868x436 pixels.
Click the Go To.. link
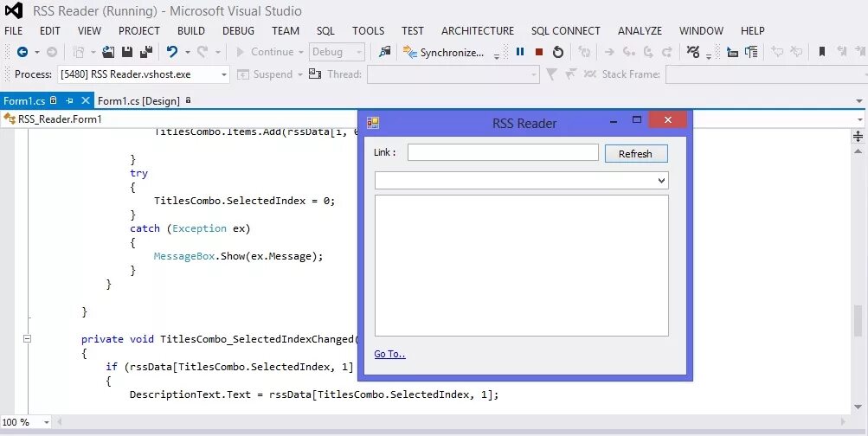[x=389, y=354]
